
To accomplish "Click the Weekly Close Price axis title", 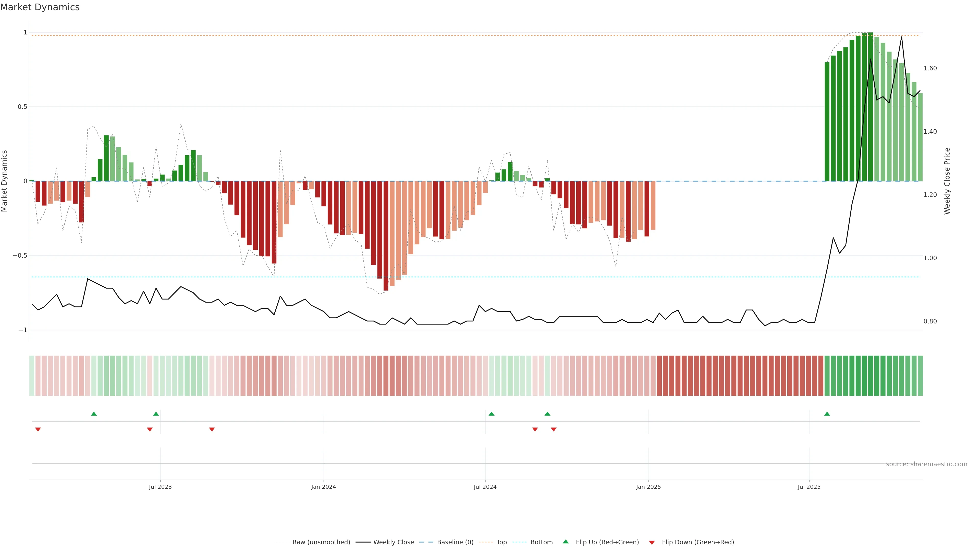I will pos(947,181).
